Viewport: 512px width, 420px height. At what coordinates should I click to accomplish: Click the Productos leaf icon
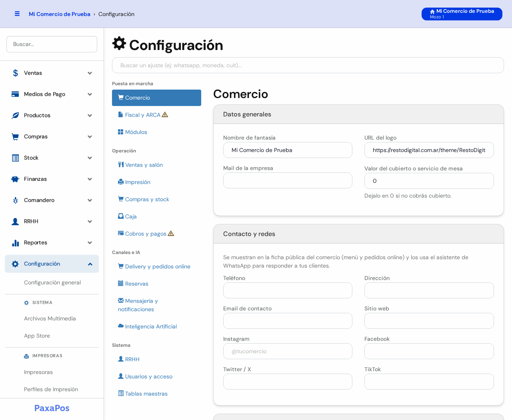point(15,116)
